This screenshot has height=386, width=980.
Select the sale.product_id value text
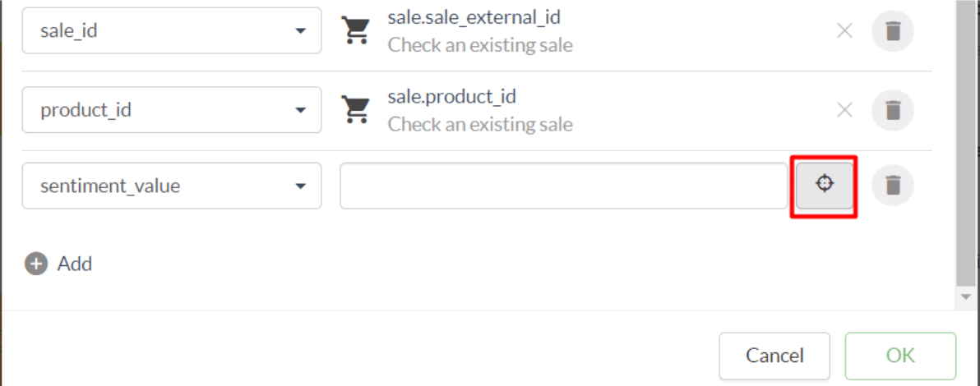point(451,97)
